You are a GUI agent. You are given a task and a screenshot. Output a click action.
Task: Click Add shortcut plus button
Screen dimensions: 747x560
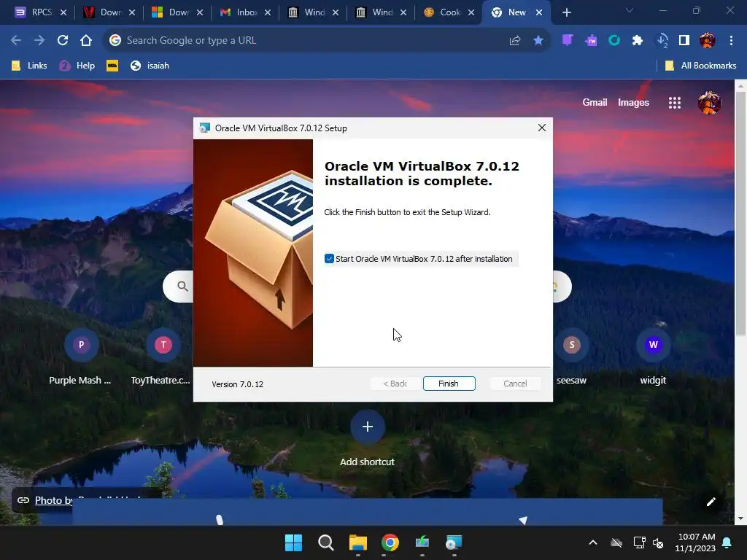click(368, 427)
